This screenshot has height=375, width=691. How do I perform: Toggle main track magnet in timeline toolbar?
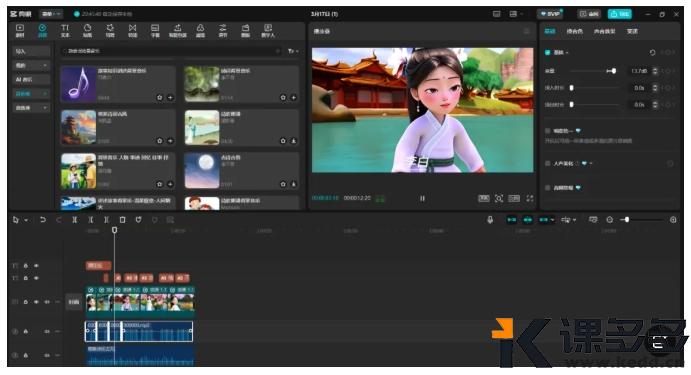(x=511, y=219)
